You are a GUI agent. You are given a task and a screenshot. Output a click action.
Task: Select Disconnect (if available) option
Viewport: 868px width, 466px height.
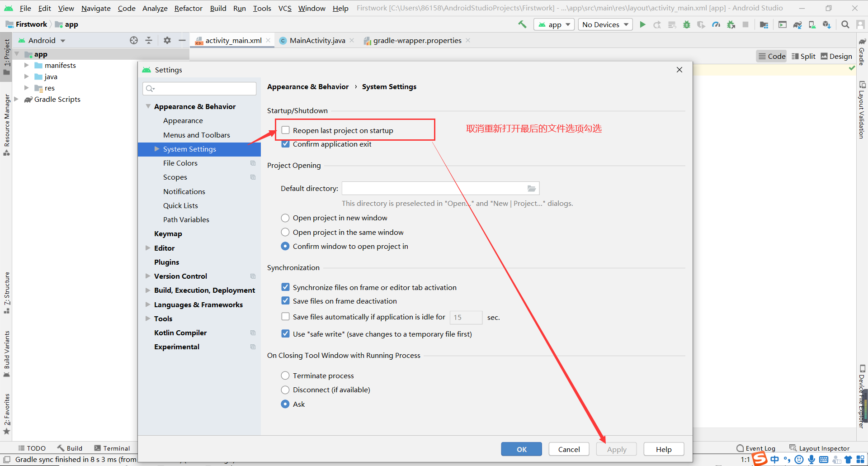click(x=285, y=390)
